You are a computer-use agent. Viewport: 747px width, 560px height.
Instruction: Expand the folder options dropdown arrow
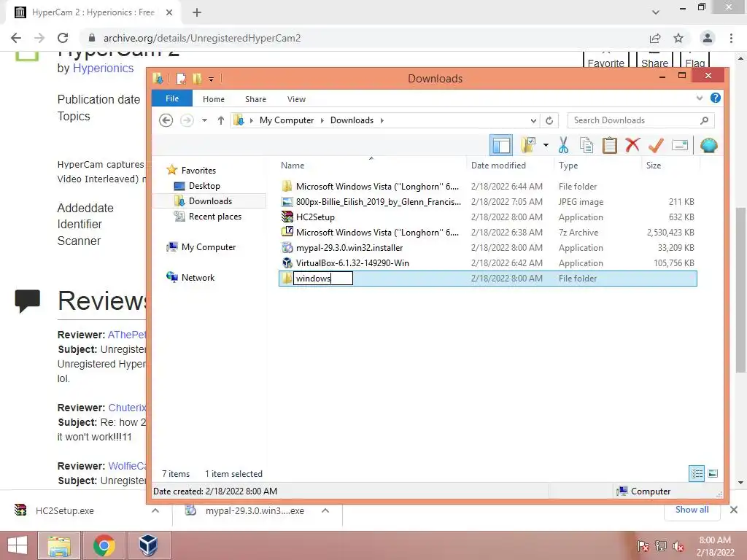coord(546,145)
